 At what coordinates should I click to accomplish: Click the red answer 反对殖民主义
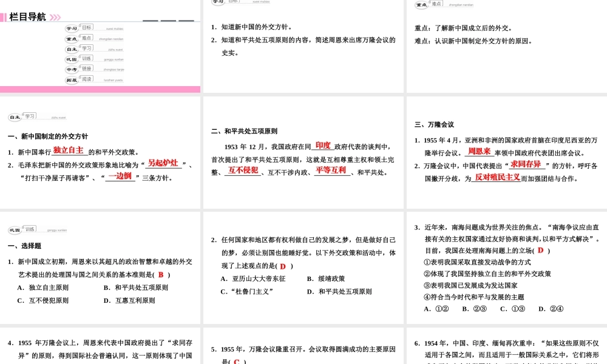click(497, 177)
